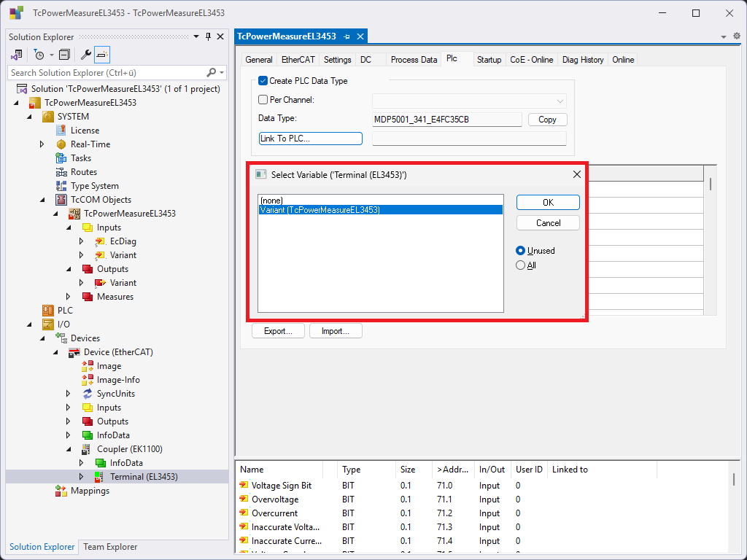Uncheck Create PLC Data Type checkbox
The height and width of the screenshot is (560, 747).
click(263, 81)
